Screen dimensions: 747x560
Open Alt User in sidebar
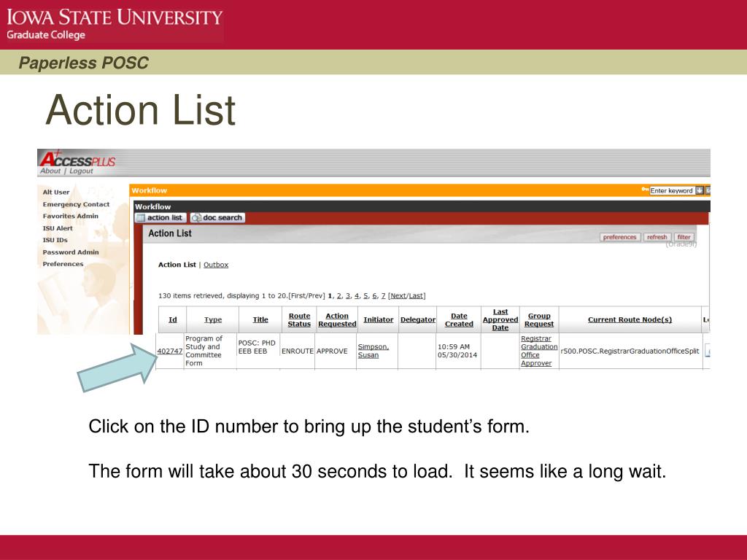click(x=55, y=192)
